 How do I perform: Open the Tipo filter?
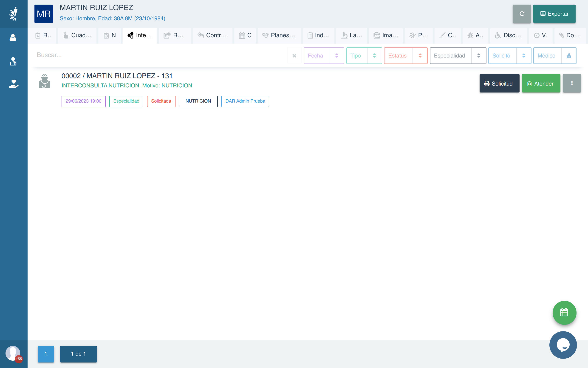coord(357,56)
